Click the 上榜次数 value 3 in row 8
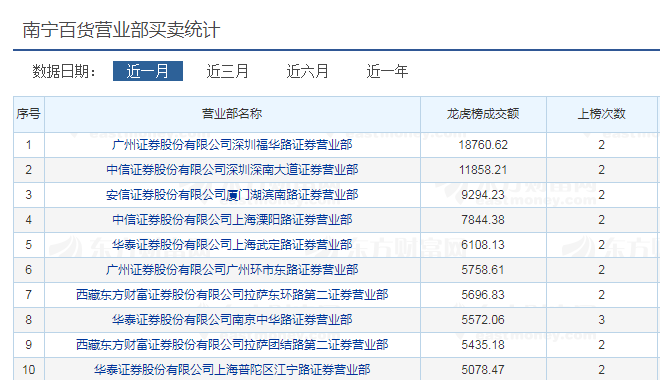The image size is (660, 380). coord(601,319)
